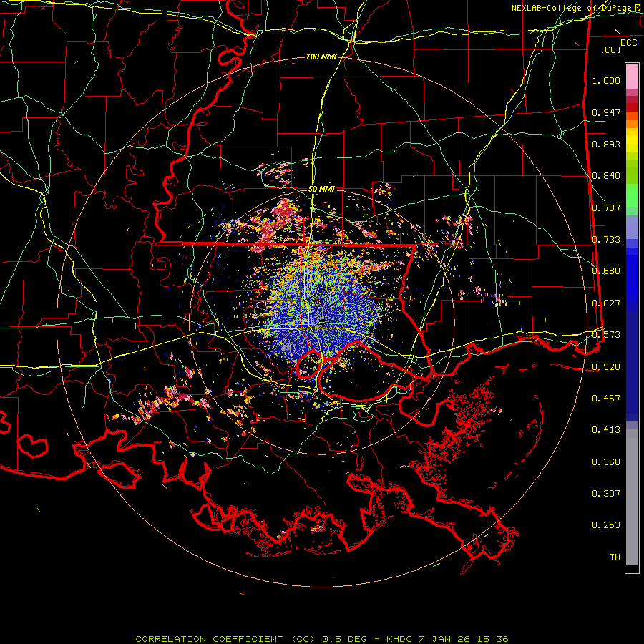Image resolution: width=644 pixels, height=644 pixels.
Task: Click the 100 NMI range ring label
Action: [x=321, y=57]
